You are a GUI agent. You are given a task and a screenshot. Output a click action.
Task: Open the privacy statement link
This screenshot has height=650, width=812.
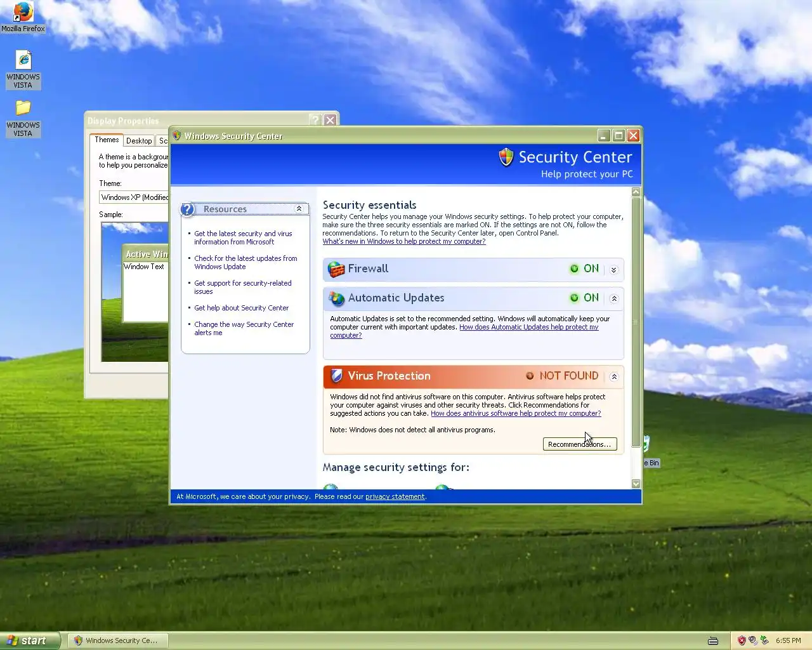tap(395, 496)
